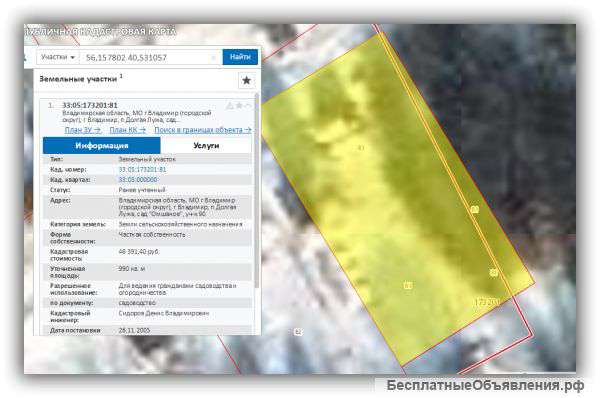Select the area value 990 кв. м

132,269
